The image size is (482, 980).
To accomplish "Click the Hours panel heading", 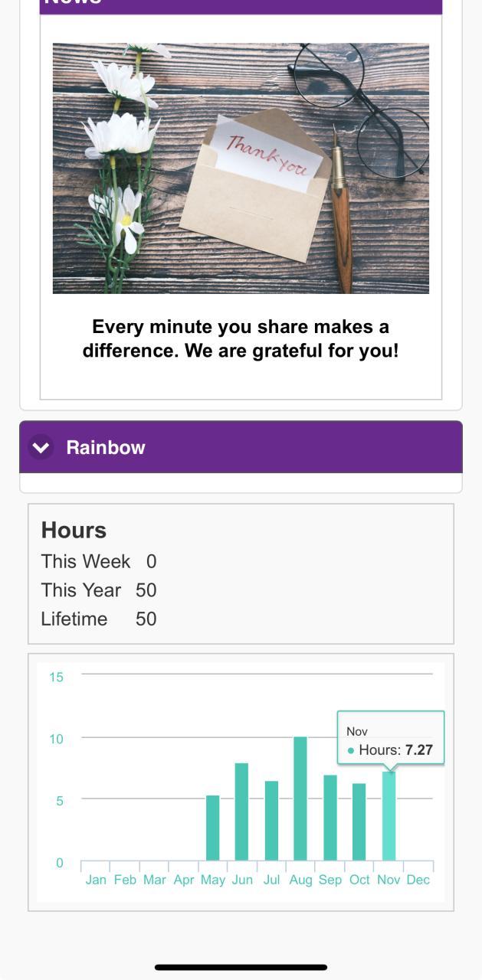I will pyautogui.click(x=74, y=530).
